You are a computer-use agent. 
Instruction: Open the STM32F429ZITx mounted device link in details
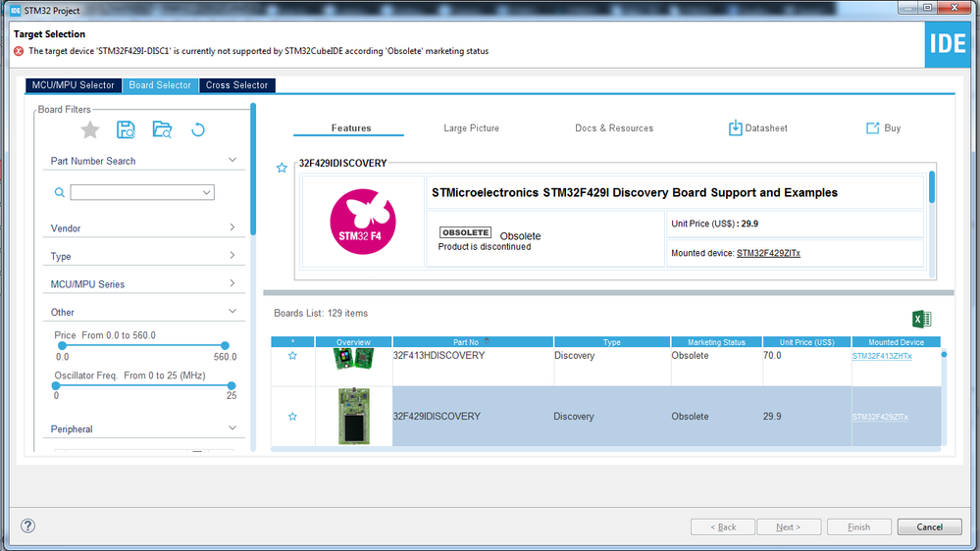(768, 253)
